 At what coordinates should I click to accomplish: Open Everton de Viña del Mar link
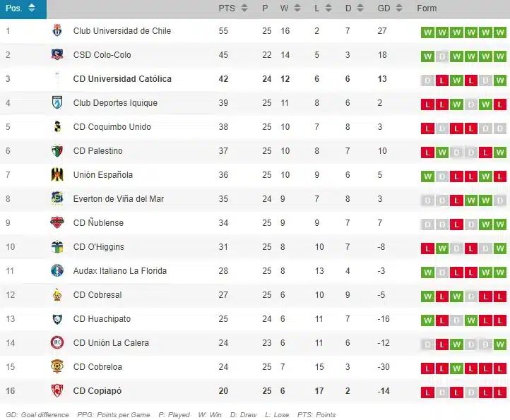(x=118, y=199)
